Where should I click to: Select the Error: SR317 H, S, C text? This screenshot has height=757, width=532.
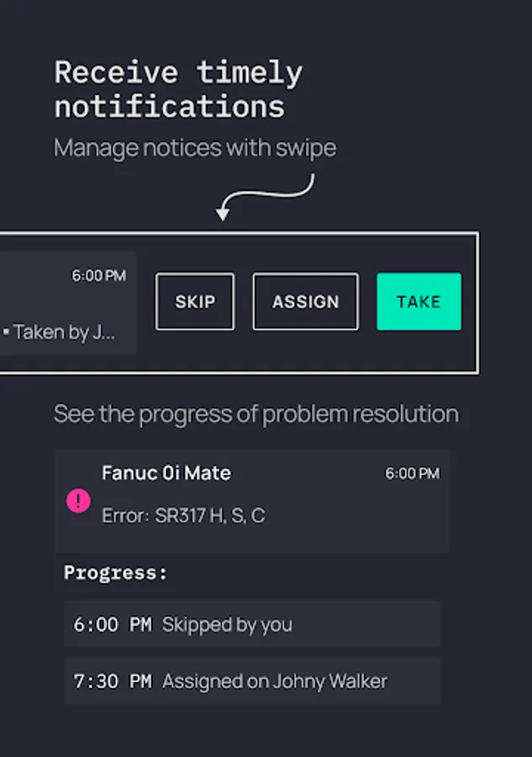click(x=183, y=516)
